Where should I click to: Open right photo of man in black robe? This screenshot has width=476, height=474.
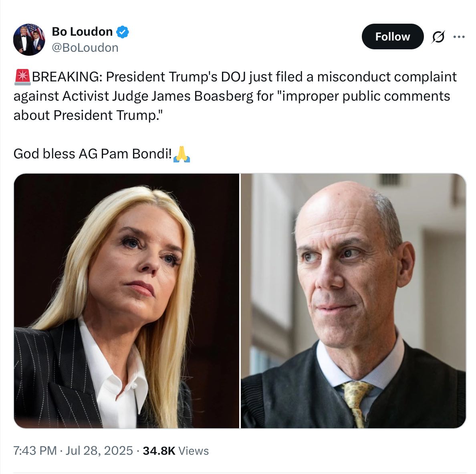tap(353, 301)
